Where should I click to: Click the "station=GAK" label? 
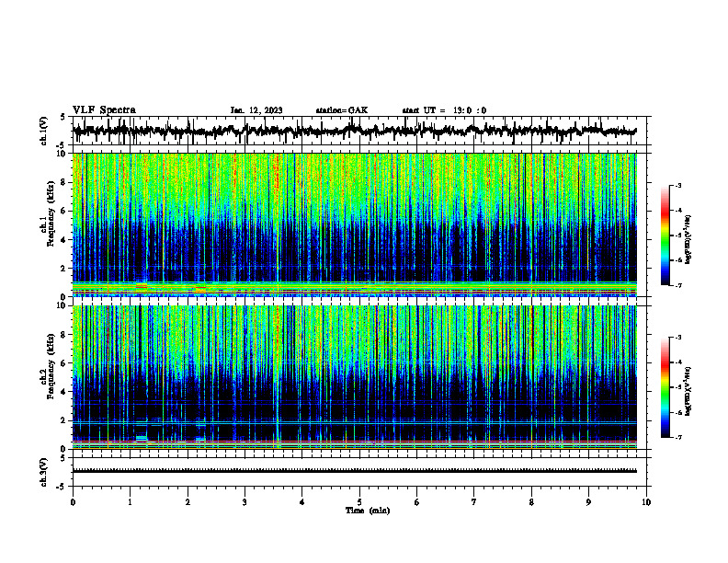342,110
